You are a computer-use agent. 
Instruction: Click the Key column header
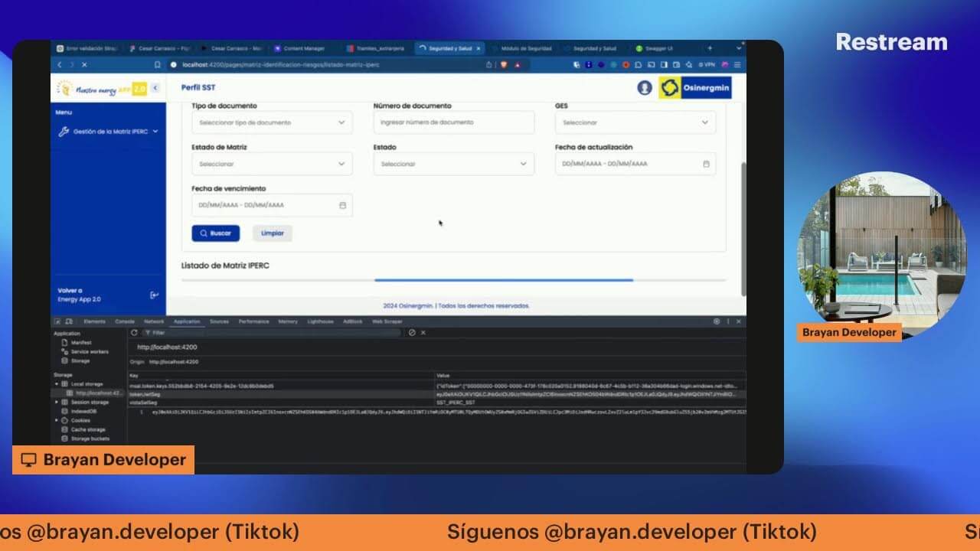[280, 376]
